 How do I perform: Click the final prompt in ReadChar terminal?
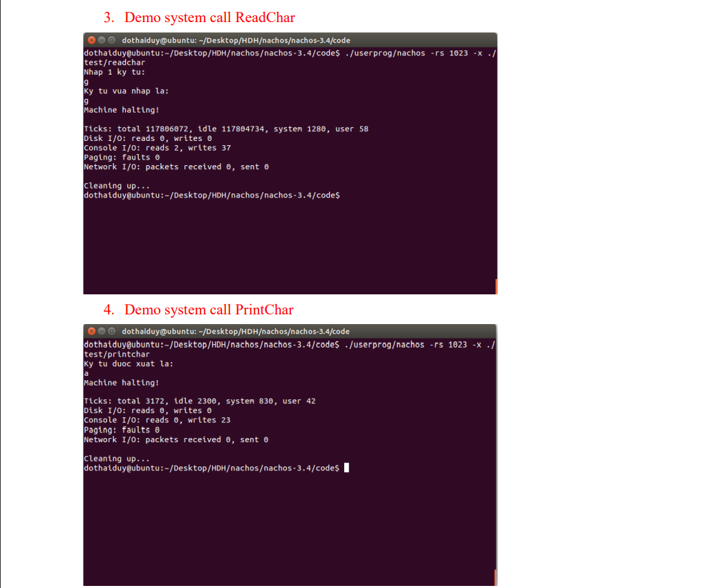coord(212,196)
